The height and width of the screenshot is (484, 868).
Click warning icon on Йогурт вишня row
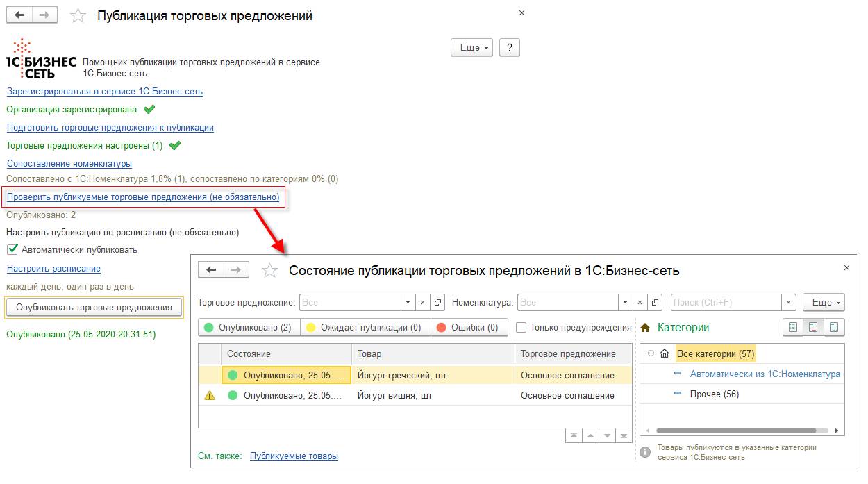click(x=208, y=396)
